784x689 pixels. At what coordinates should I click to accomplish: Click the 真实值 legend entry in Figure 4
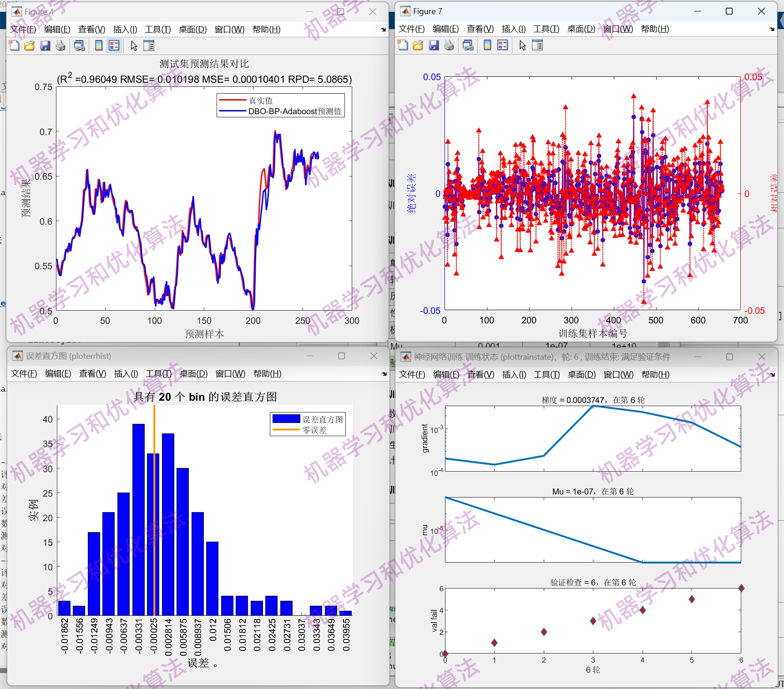[261, 101]
